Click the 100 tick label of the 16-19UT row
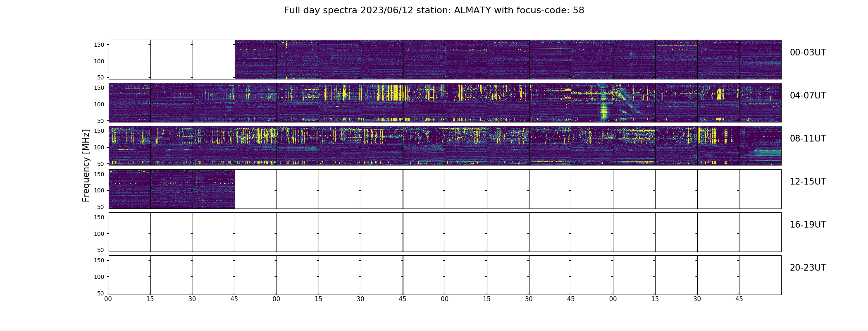Screen dimensions: 868x331 click(100, 234)
